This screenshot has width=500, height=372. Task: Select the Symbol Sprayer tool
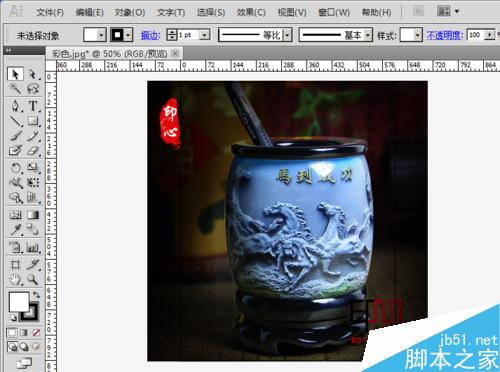[15, 247]
